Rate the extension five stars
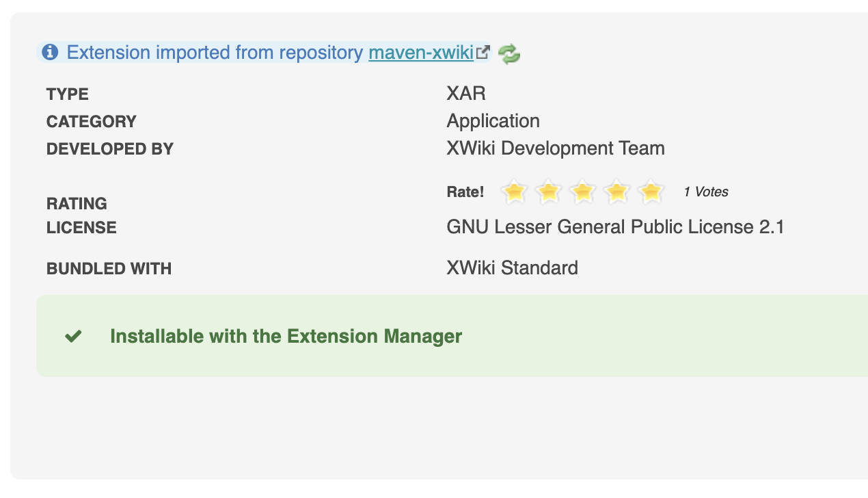 pos(651,192)
